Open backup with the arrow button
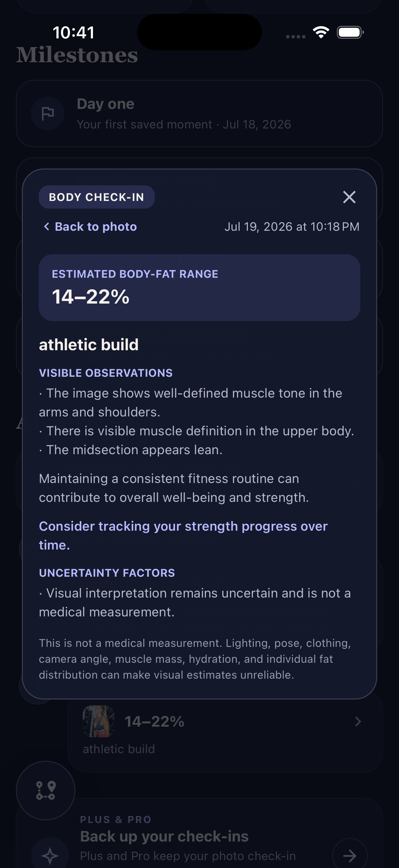This screenshot has width=399, height=868. point(350,855)
